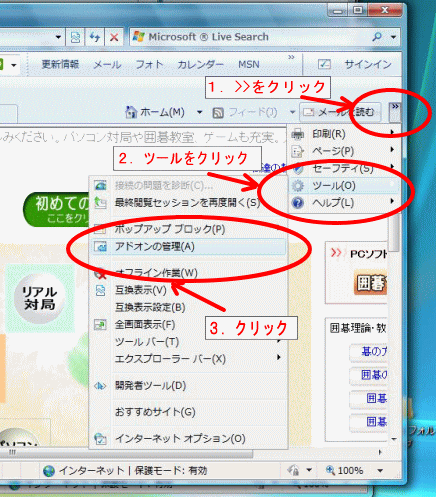Click icon beside 互換表示(V)
This screenshot has width=436, height=497.
(x=100, y=290)
